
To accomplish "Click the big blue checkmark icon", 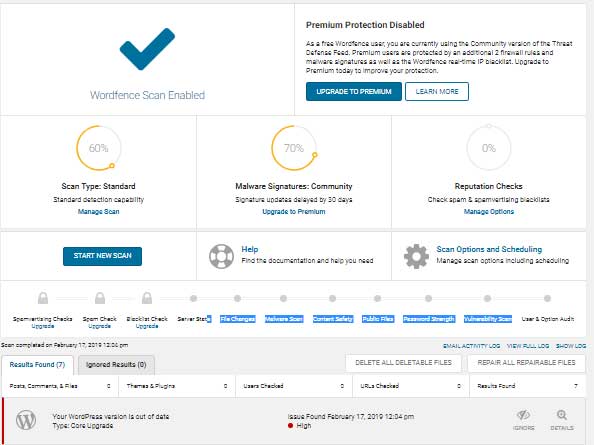I will (147, 49).
